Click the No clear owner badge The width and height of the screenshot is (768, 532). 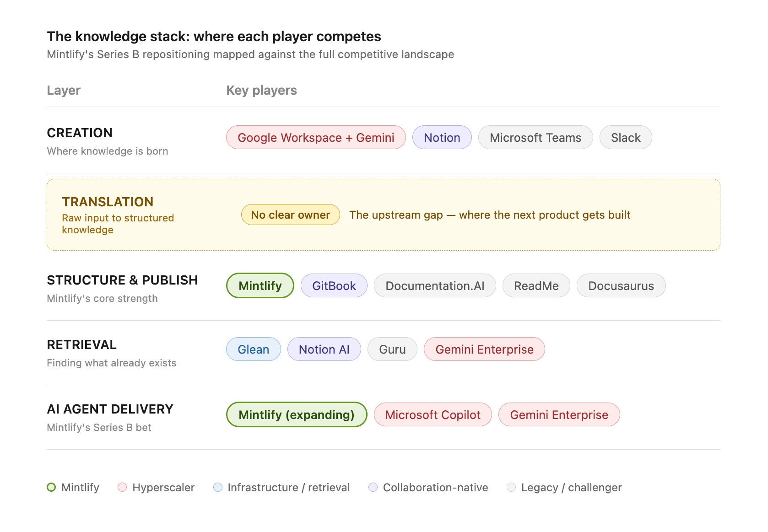291,215
